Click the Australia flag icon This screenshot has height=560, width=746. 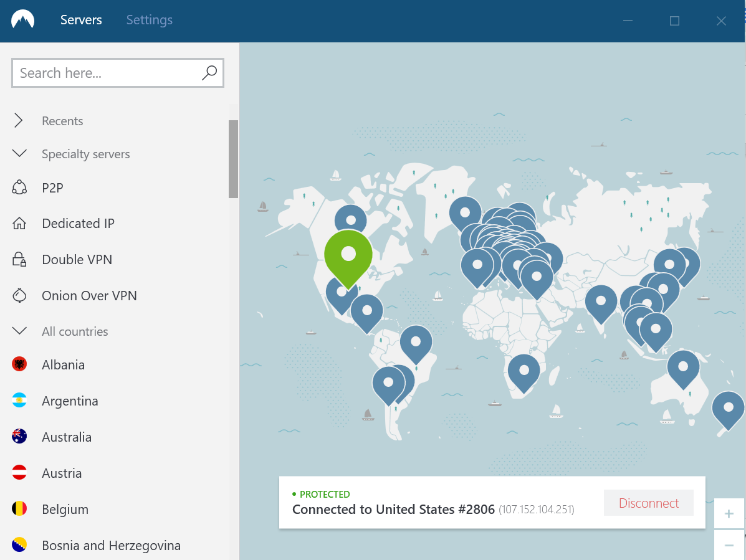coord(19,437)
